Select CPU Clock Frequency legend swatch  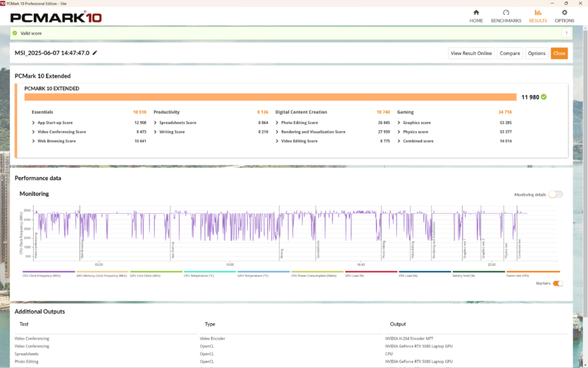click(x=49, y=271)
